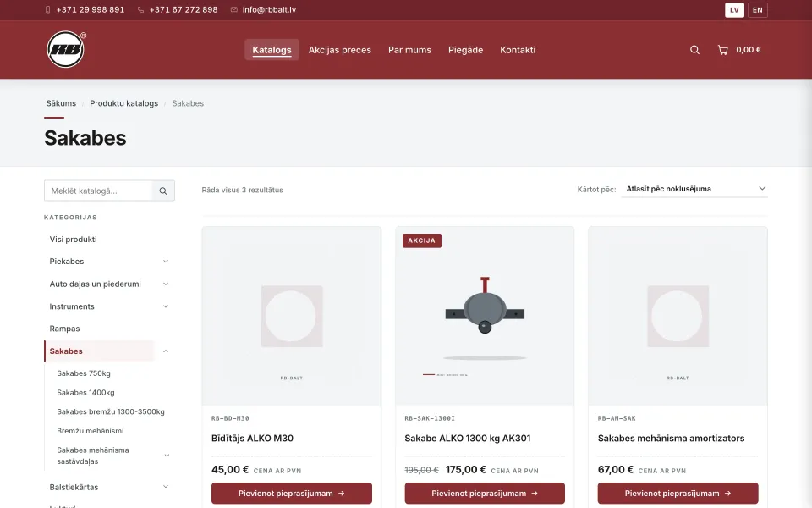This screenshot has width=812, height=508.
Task: Add Bīdītājs ALKO M30 to request
Action: pos(292,494)
